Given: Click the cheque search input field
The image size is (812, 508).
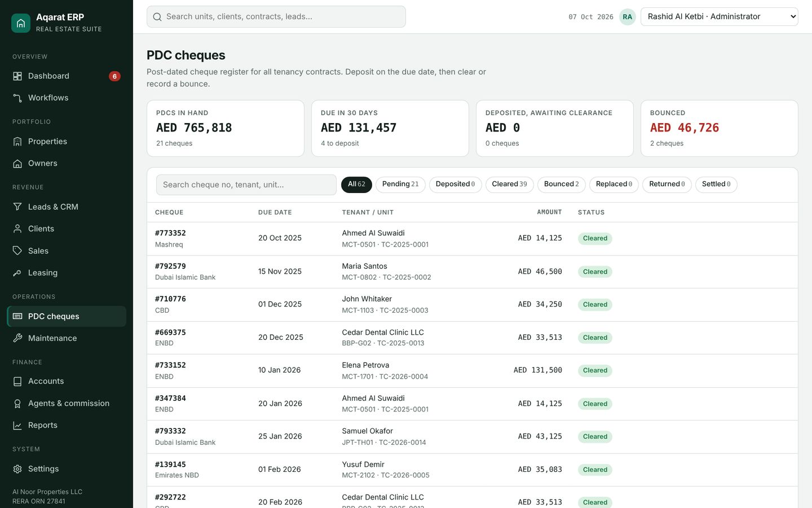Looking at the screenshot, I should coord(246,185).
